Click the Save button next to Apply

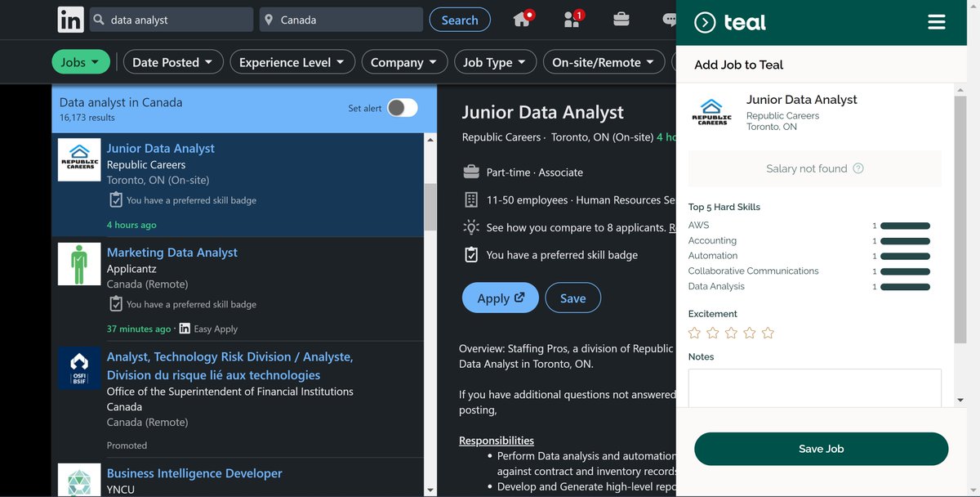572,298
